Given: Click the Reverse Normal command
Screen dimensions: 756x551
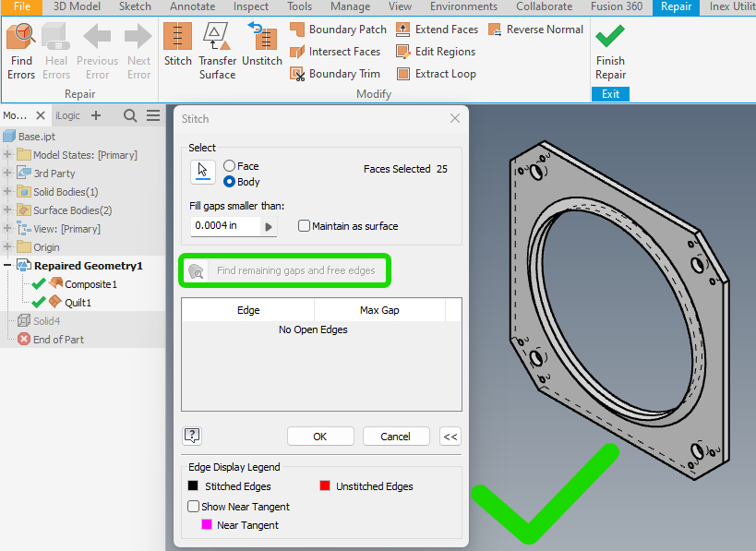Looking at the screenshot, I should point(535,29).
